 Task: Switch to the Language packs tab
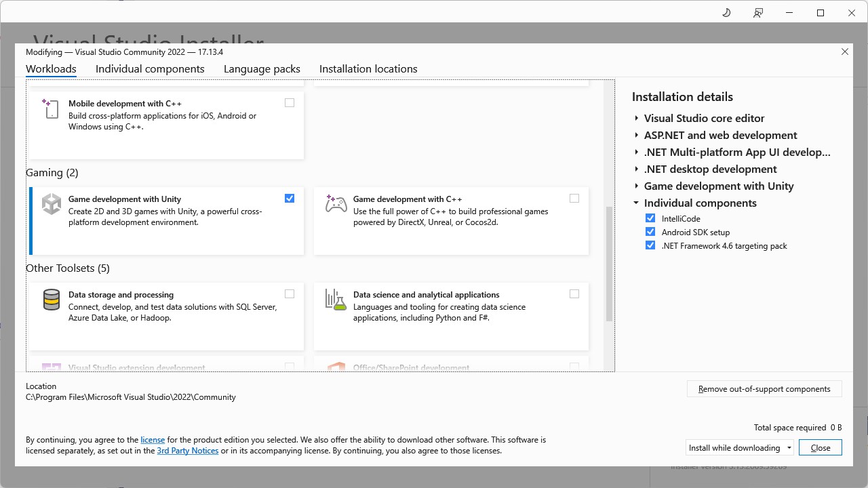[262, 69]
